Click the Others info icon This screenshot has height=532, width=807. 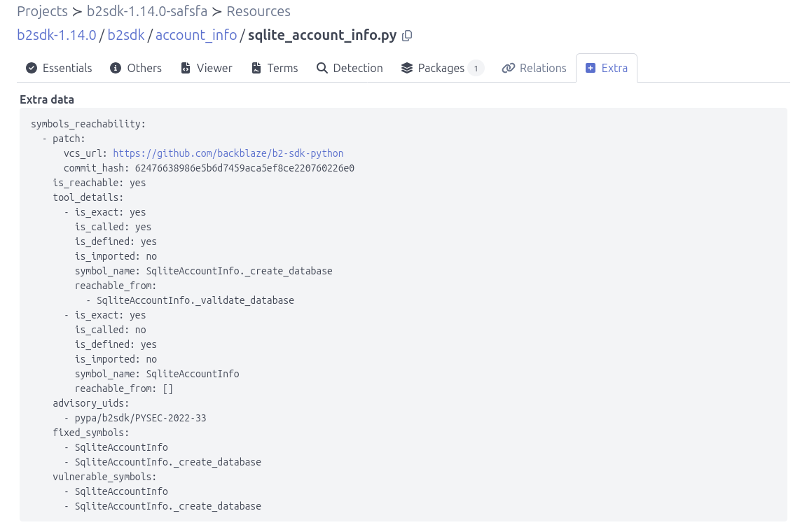tap(116, 68)
